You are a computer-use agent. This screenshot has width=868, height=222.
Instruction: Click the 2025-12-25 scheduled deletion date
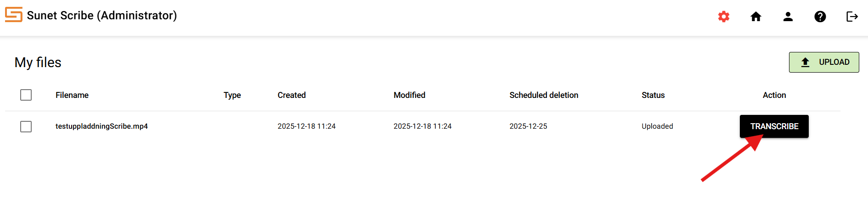[x=528, y=126]
